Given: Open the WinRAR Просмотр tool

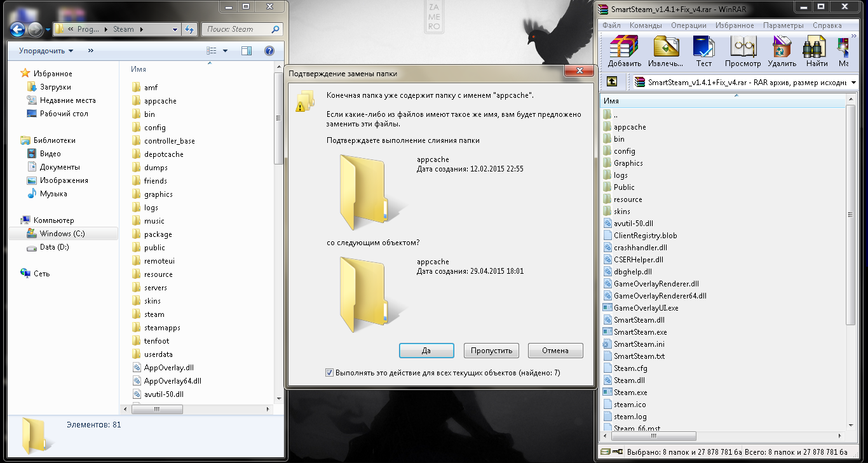Looking at the screenshot, I should [743, 51].
